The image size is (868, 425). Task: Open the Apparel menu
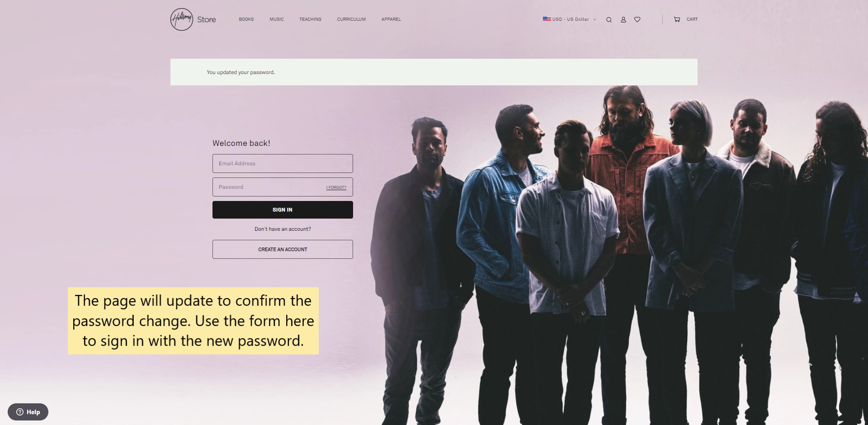click(x=391, y=19)
